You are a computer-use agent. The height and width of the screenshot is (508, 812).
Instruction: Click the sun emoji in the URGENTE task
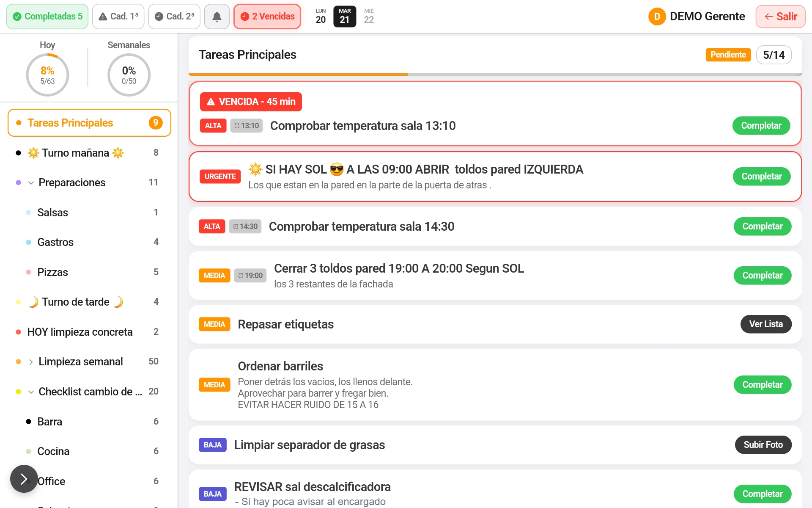(x=255, y=169)
